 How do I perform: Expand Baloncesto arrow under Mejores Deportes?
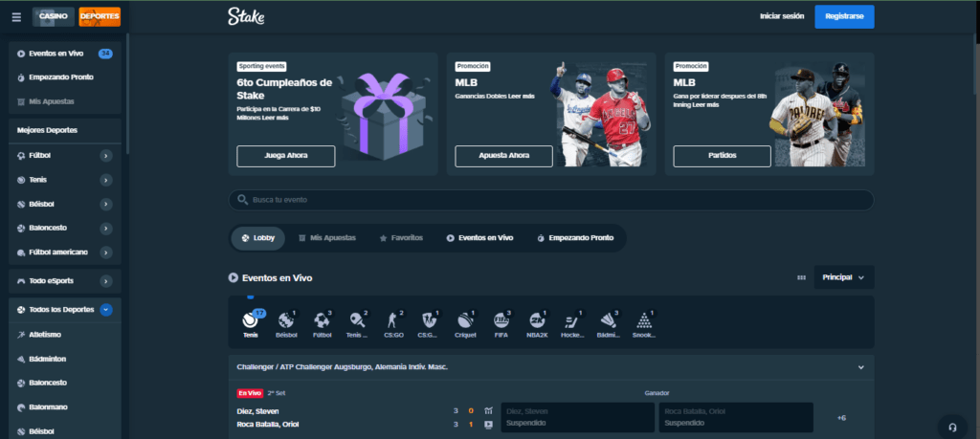pos(106,228)
